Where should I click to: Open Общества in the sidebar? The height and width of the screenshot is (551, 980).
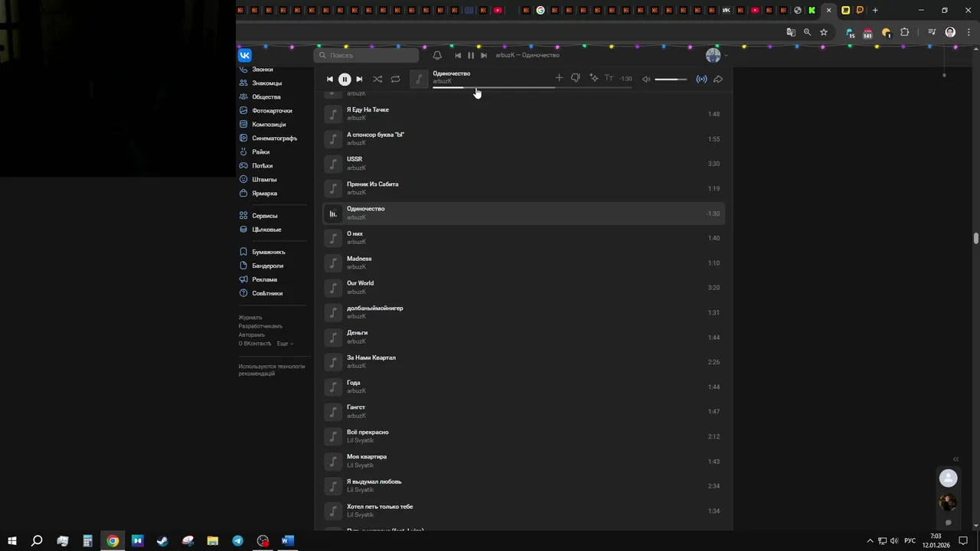coord(266,97)
